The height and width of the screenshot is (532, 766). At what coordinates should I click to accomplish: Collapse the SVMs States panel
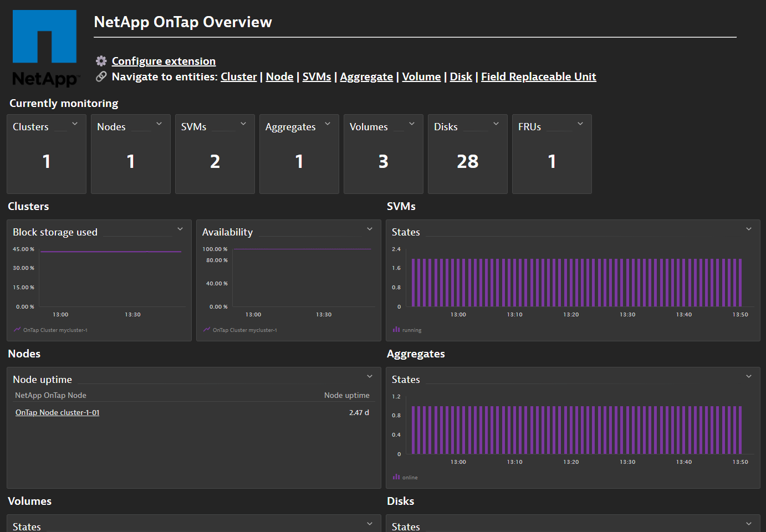tap(749, 228)
